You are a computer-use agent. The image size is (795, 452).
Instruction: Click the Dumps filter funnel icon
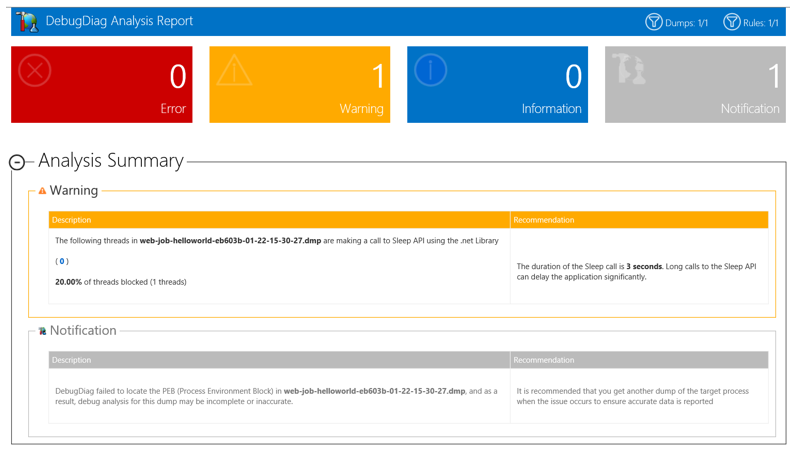click(654, 22)
